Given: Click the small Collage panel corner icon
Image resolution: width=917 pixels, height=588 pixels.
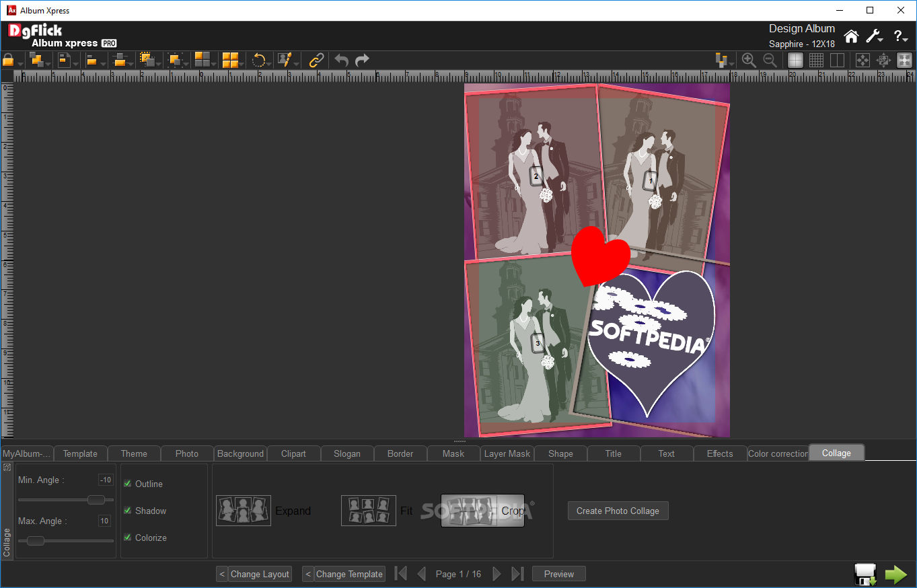Looking at the screenshot, I should [x=7, y=467].
